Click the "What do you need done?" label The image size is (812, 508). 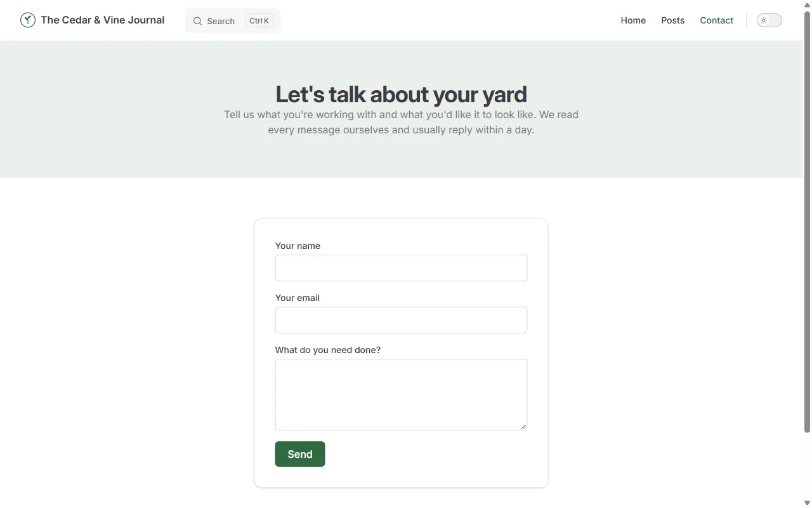327,350
